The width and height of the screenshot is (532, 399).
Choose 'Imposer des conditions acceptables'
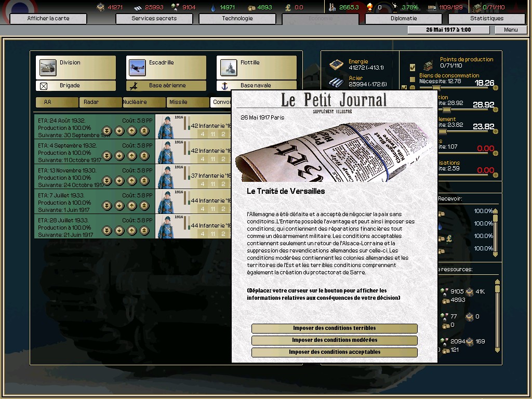[334, 352]
